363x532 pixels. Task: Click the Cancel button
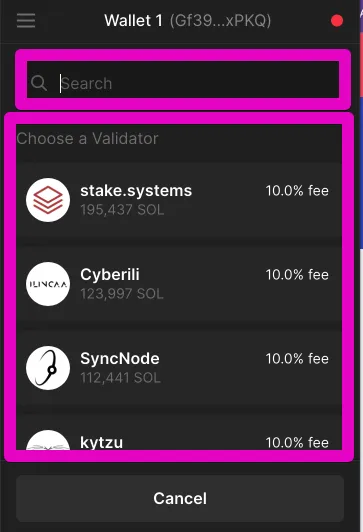click(x=180, y=498)
